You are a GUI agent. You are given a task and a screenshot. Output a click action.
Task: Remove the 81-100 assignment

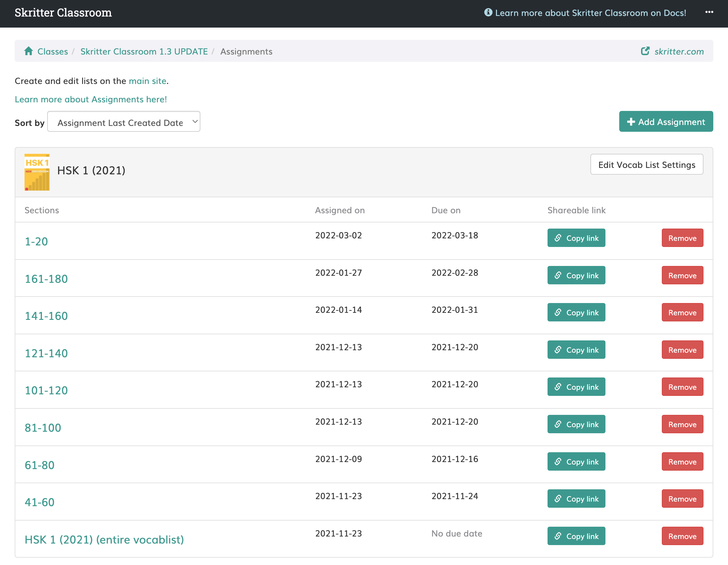pos(682,424)
